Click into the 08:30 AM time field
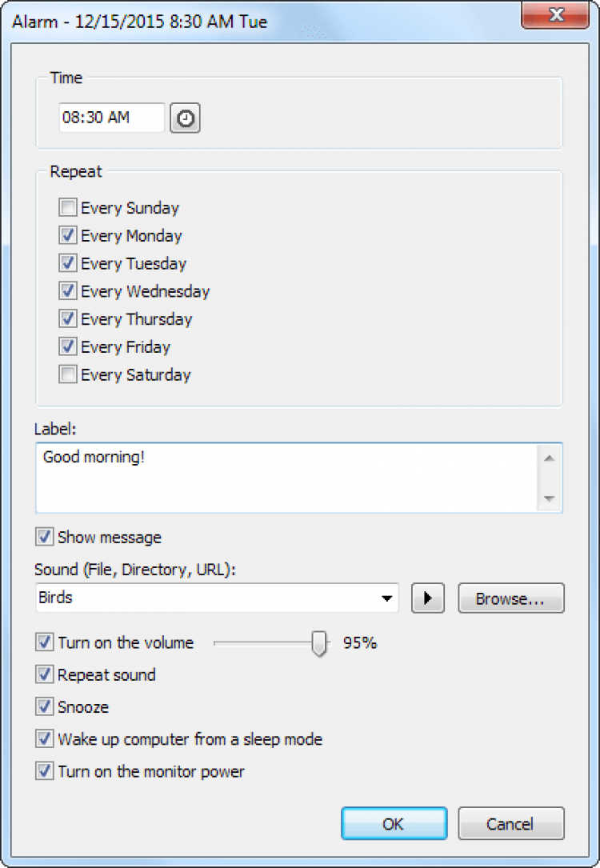Image resolution: width=600 pixels, height=868 pixels. 111,118
